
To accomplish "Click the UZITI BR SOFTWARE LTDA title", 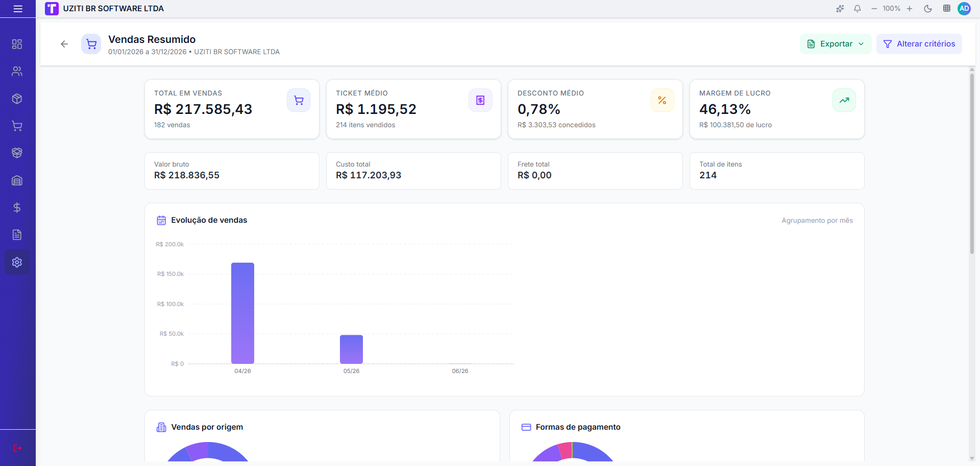I will pos(113,9).
